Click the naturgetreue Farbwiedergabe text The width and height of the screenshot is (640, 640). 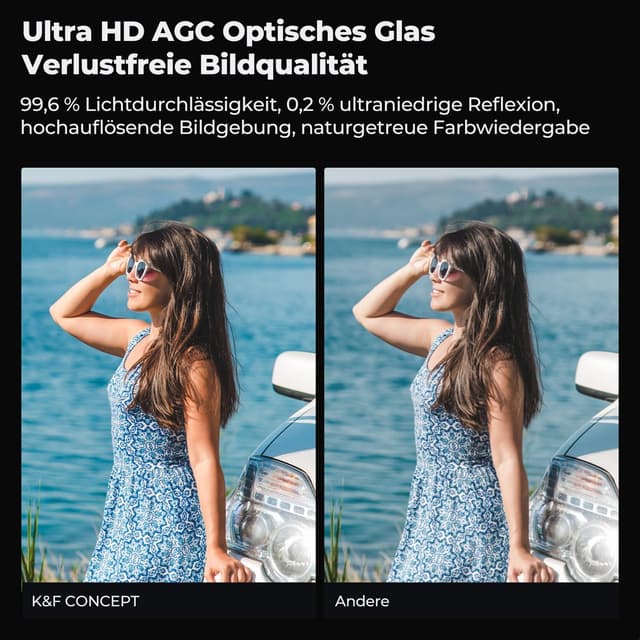445,128
